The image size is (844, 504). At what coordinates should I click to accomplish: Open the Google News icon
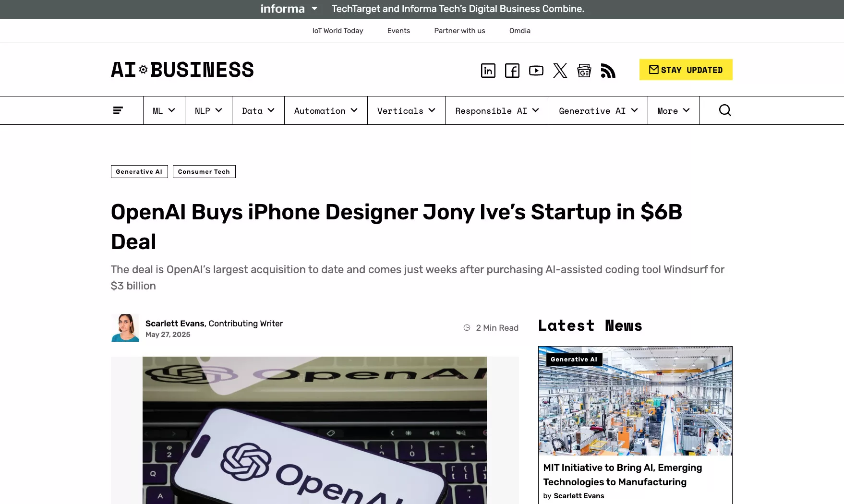584,71
